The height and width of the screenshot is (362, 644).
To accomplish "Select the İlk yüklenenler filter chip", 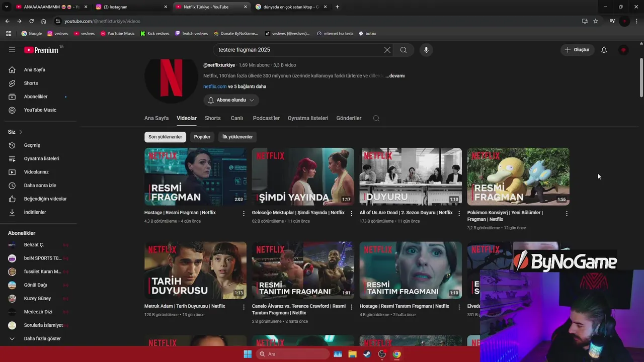I will coord(237,137).
